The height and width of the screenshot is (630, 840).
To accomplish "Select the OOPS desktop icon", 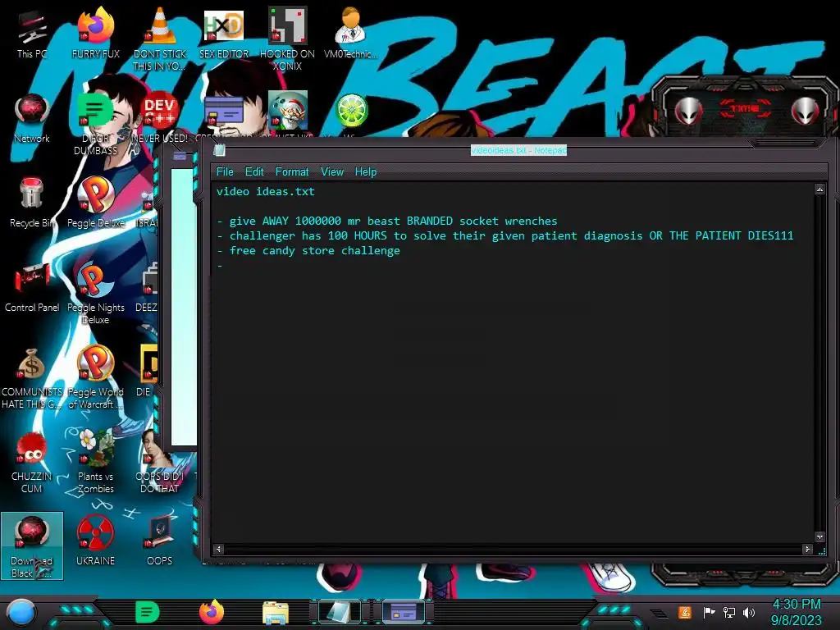I will click(x=160, y=541).
